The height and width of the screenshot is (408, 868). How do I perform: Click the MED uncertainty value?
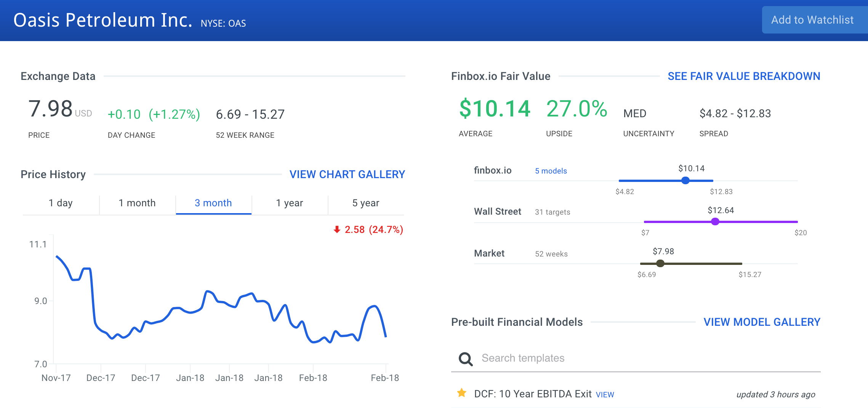(635, 113)
